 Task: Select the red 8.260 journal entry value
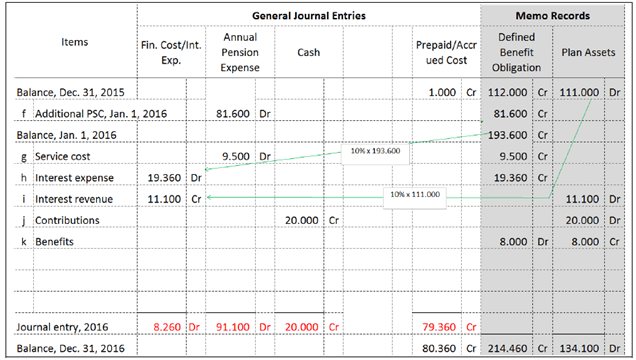pyautogui.click(x=167, y=327)
